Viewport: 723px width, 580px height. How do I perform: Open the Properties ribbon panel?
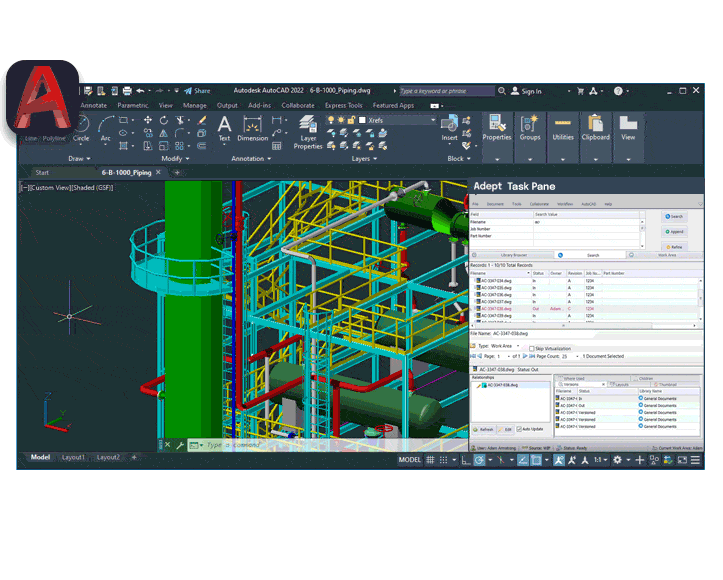tap(497, 137)
